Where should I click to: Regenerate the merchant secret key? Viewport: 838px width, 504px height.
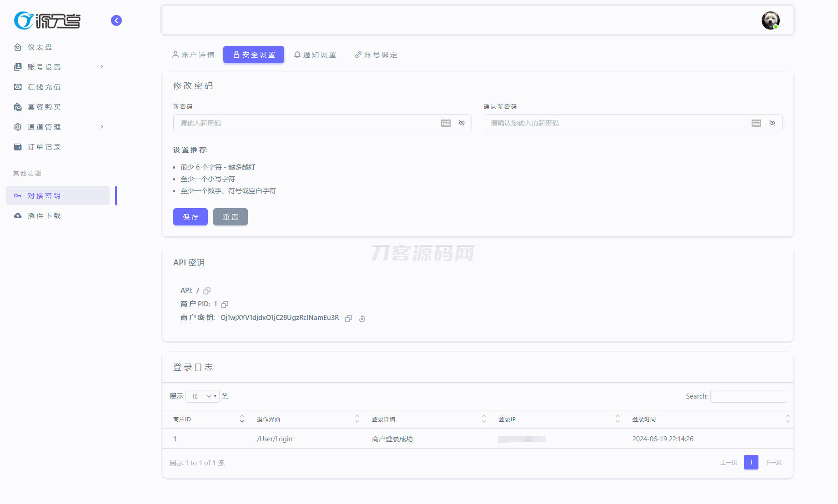click(x=362, y=319)
